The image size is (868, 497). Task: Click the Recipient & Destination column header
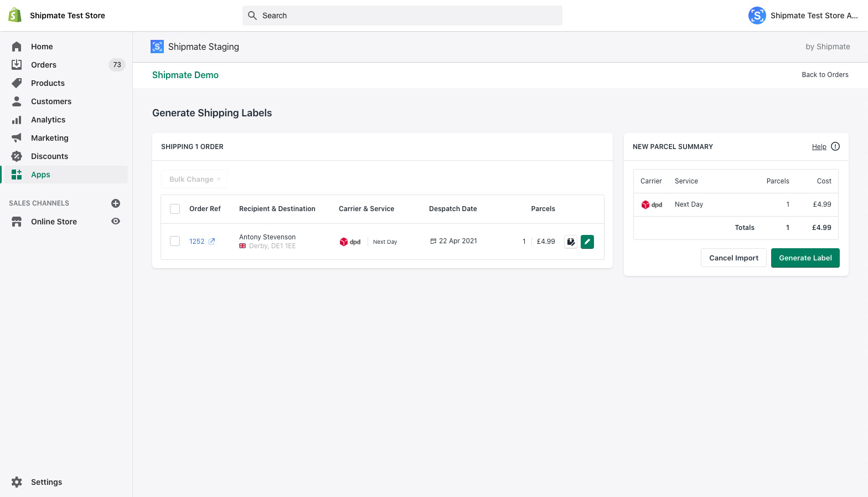pos(277,209)
